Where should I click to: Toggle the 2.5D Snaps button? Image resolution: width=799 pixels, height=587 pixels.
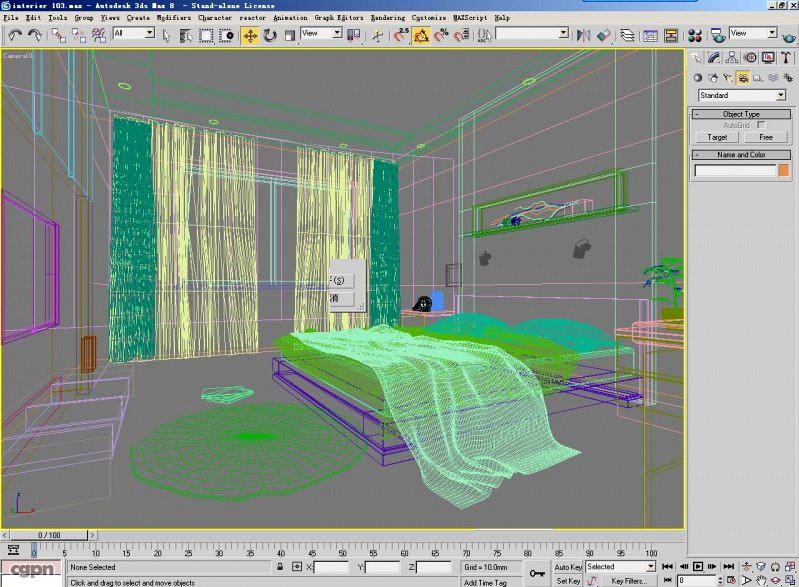[402, 35]
